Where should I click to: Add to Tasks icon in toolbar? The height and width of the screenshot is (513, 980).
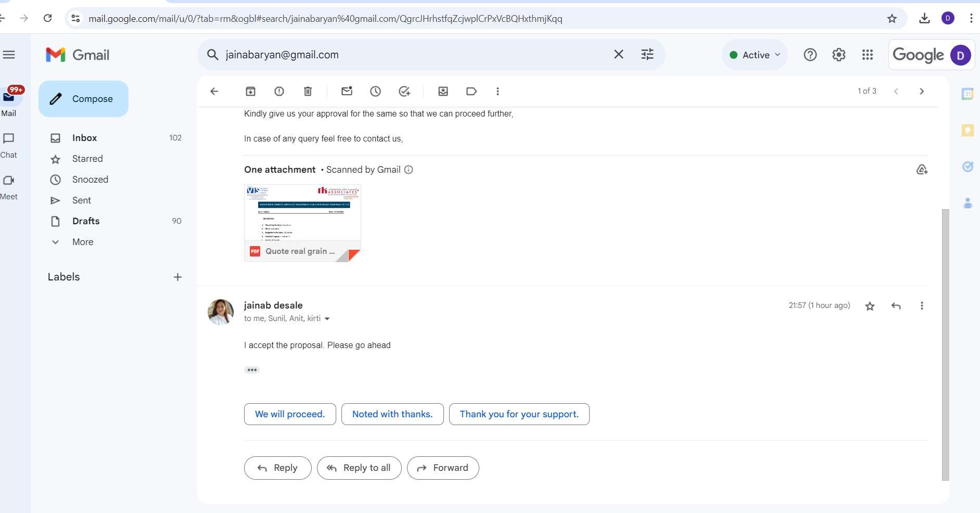point(404,92)
